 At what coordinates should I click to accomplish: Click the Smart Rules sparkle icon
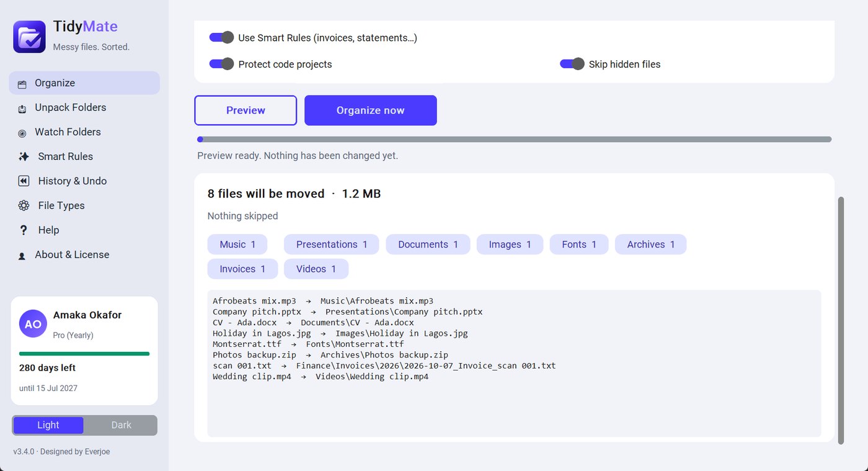click(x=24, y=157)
